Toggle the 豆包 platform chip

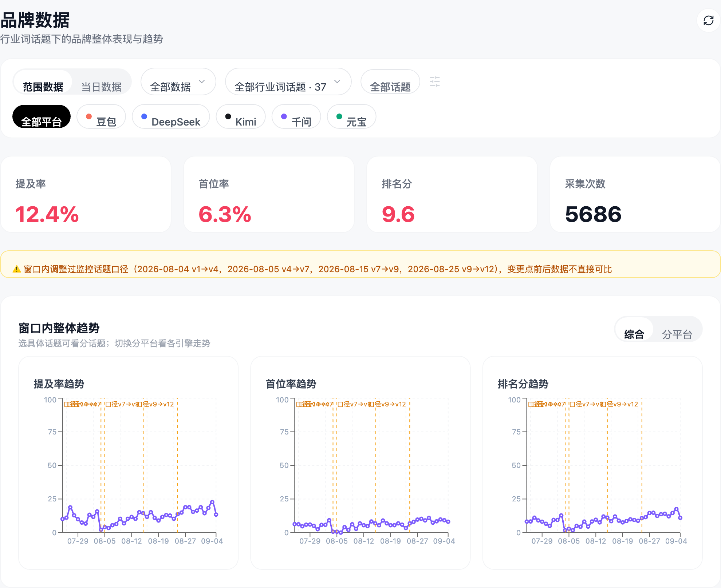(x=101, y=117)
